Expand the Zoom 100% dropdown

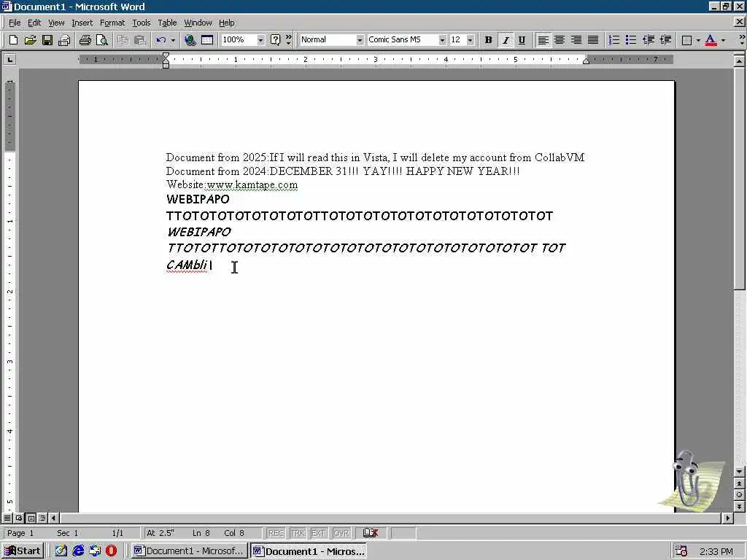(260, 40)
